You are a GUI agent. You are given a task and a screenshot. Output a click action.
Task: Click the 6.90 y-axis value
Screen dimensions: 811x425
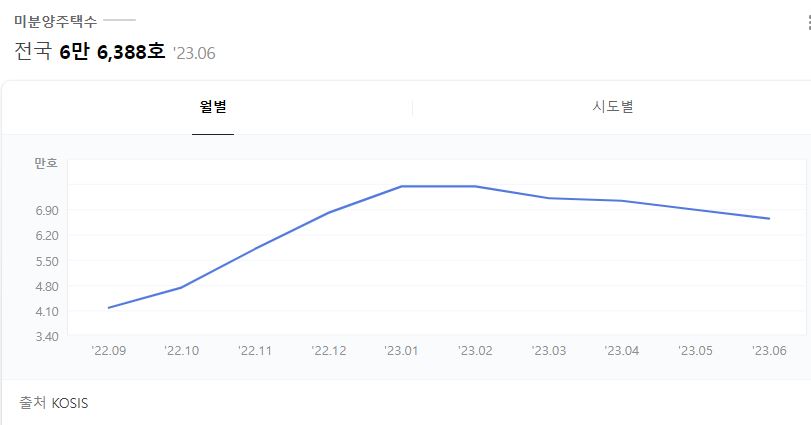tap(46, 211)
